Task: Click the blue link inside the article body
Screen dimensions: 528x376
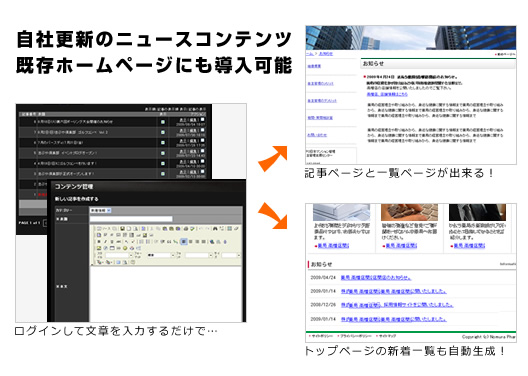Action: pyautogui.click(x=387, y=94)
